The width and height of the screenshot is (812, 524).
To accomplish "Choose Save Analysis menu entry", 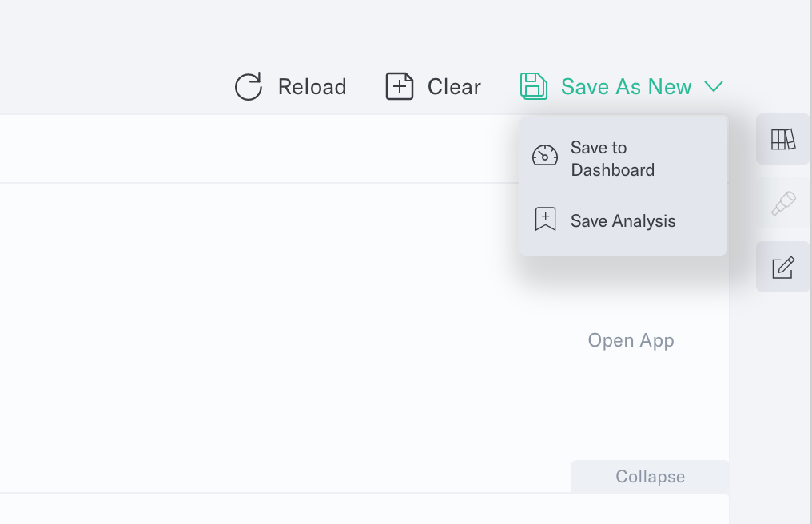I will (623, 221).
